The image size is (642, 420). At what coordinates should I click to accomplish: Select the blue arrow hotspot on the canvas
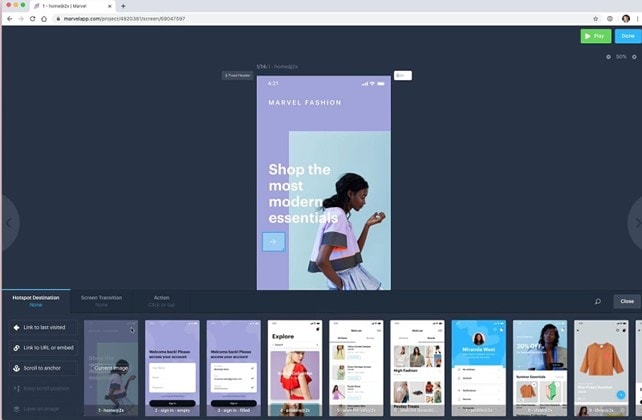click(274, 242)
